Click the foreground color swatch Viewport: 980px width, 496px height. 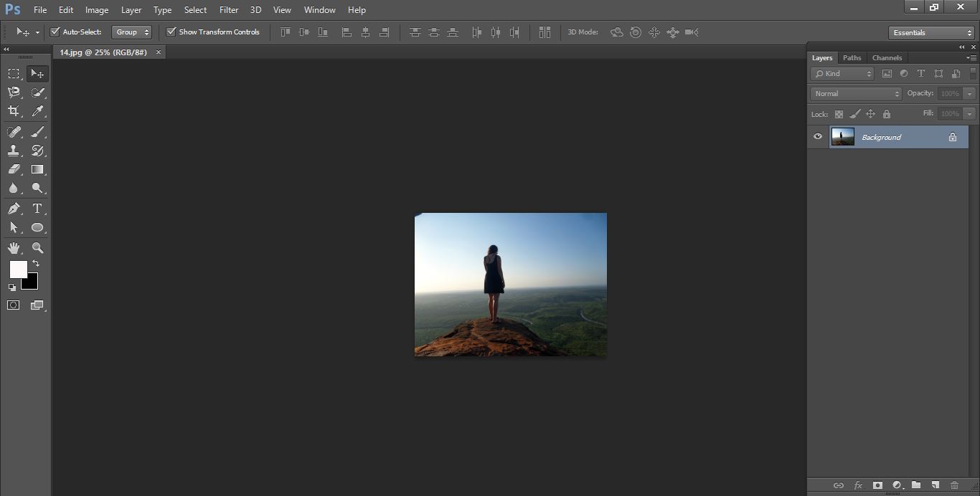(x=17, y=270)
